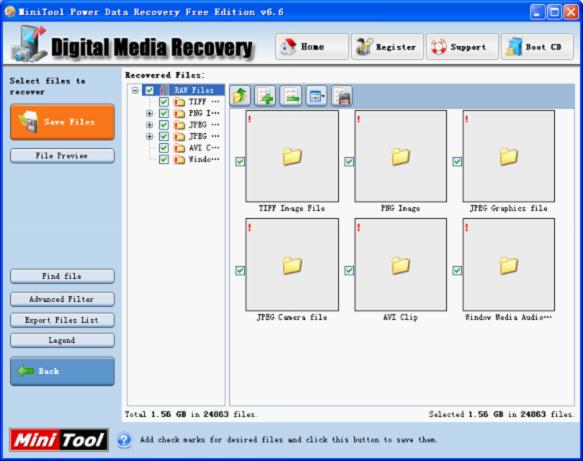Image resolution: width=583 pixels, height=461 pixels.
Task: Click the 'AVI Clip' caption
Action: click(x=400, y=317)
